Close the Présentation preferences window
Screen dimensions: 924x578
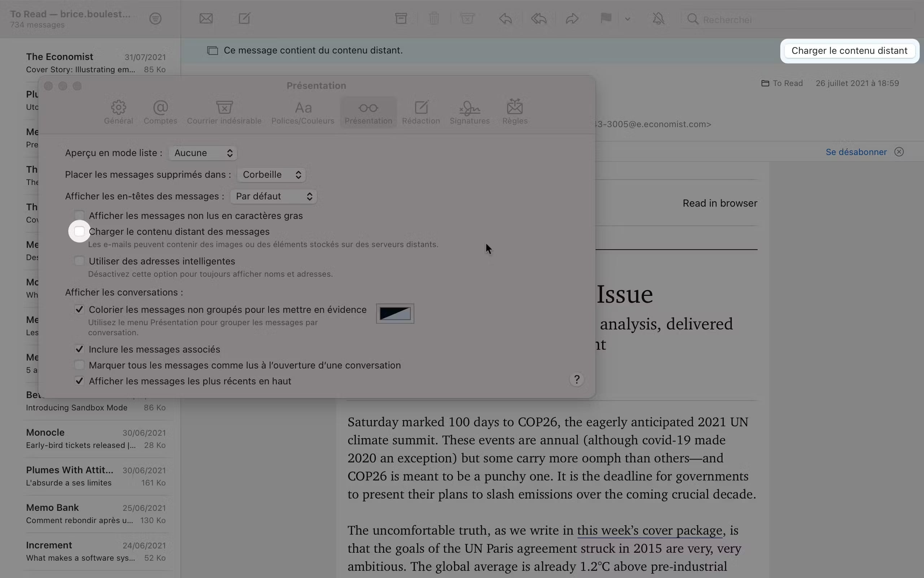point(48,86)
